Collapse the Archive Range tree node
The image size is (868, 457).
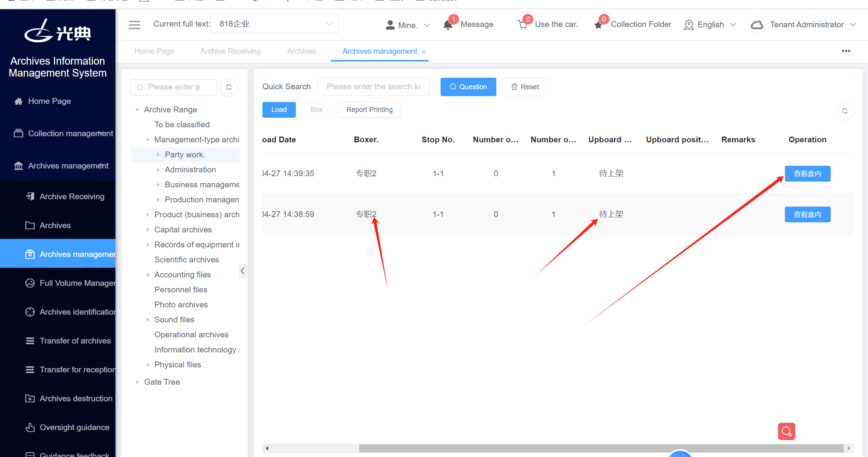point(137,110)
